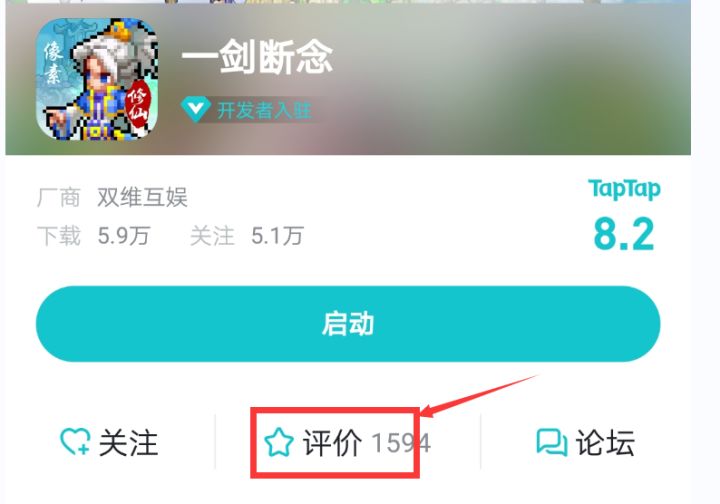
Task: Tap the 厂商 publisher label
Action: click(59, 197)
